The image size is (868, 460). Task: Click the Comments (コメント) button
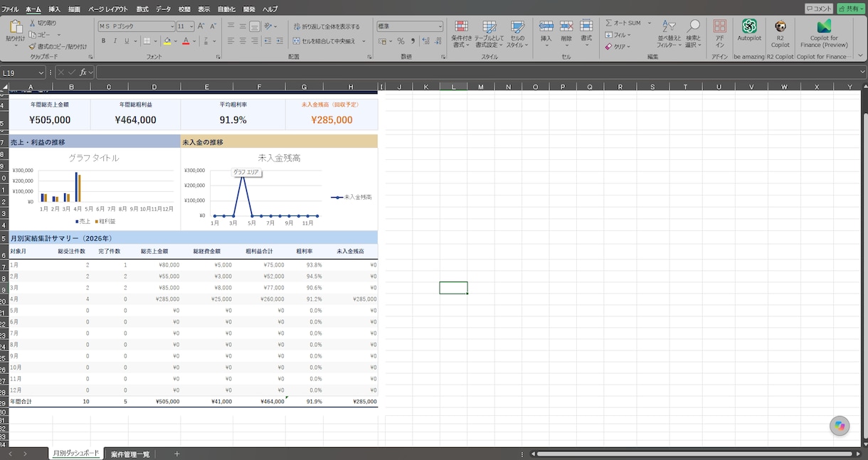819,9
